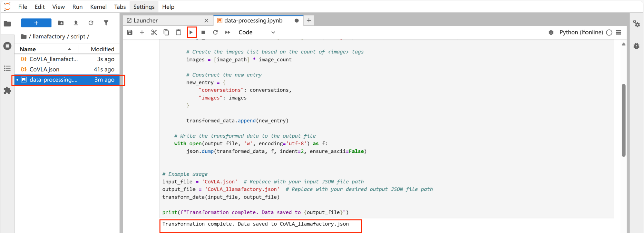The image size is (644, 233).
Task: Open CoVLA.json in the file list
Action: [44, 69]
